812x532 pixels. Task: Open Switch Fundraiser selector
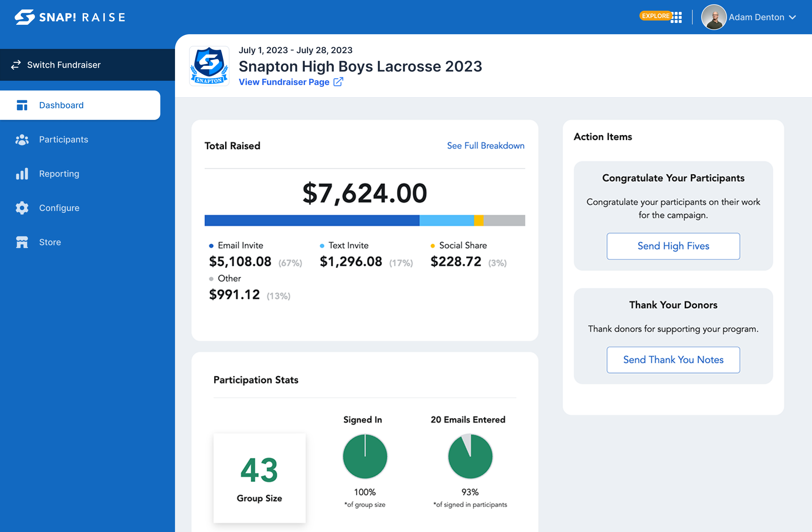[64, 65]
